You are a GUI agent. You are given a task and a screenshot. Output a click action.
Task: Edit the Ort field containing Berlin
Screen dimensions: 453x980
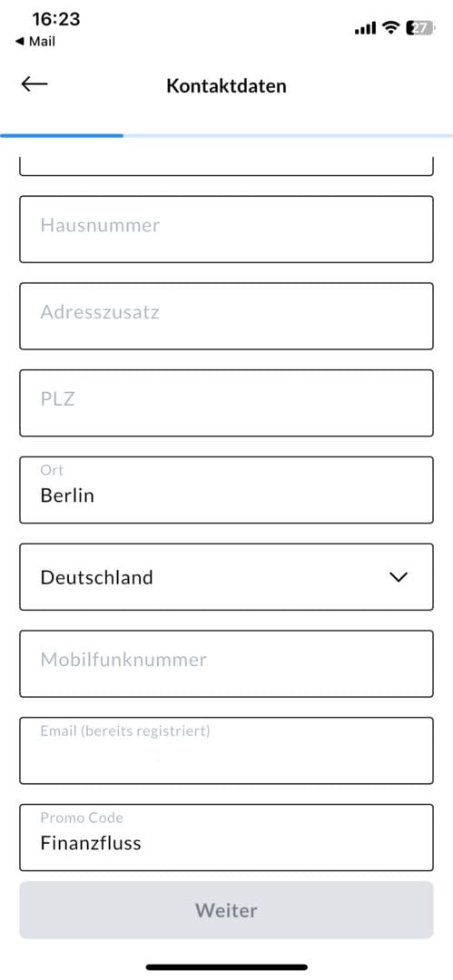pyautogui.click(x=227, y=490)
